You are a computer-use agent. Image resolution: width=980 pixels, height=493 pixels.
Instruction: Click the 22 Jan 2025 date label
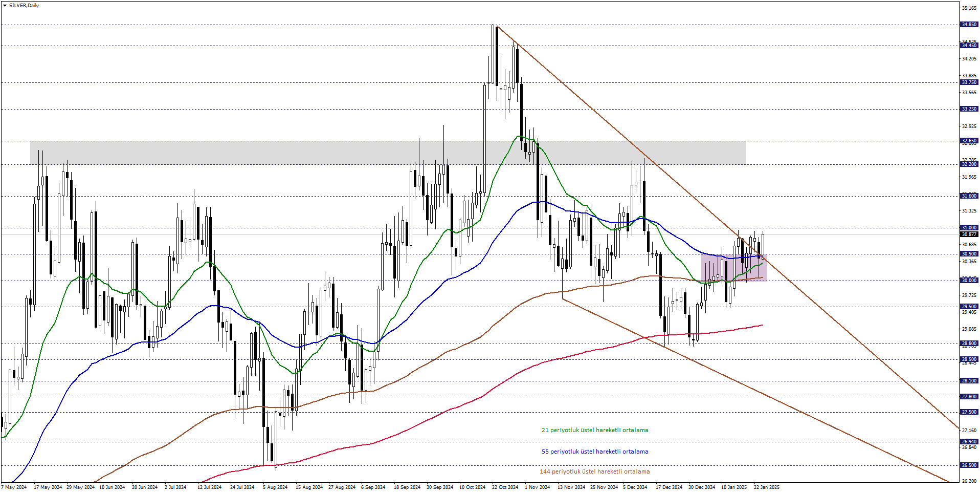767,487
